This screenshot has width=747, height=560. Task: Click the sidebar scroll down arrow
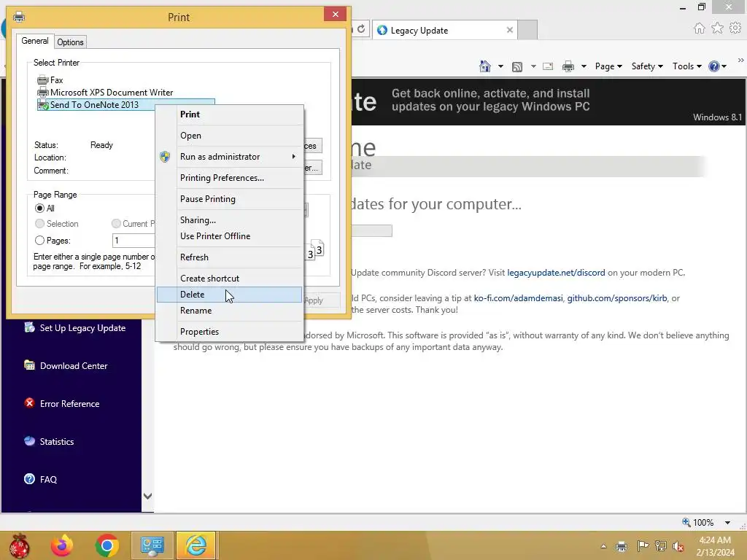click(x=147, y=496)
